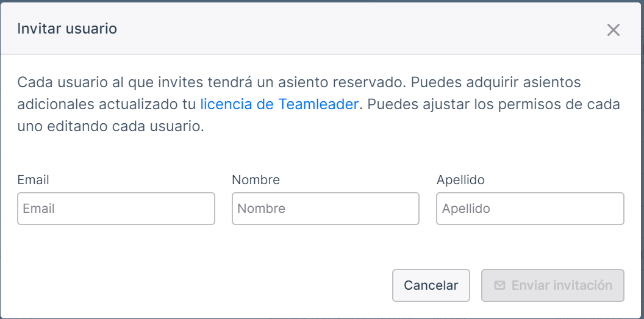
Task: Click the envelope icon on Enviar invitación
Action: tap(499, 285)
